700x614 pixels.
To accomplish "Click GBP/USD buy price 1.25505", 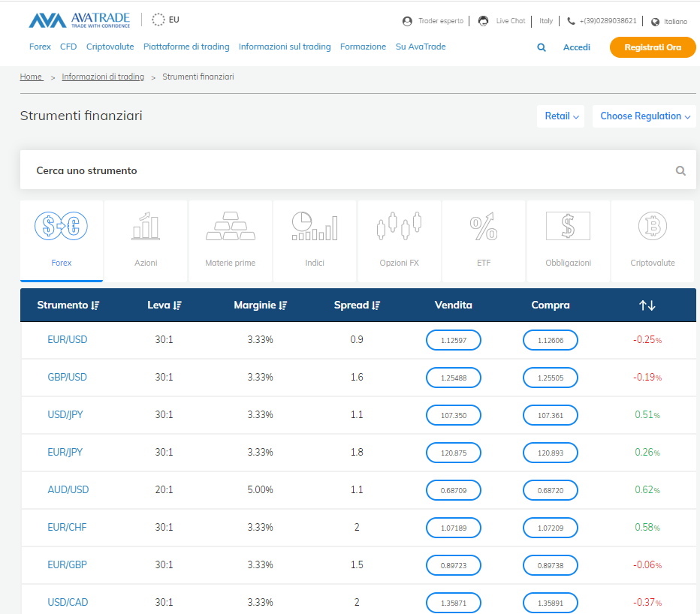I will coord(551,378).
